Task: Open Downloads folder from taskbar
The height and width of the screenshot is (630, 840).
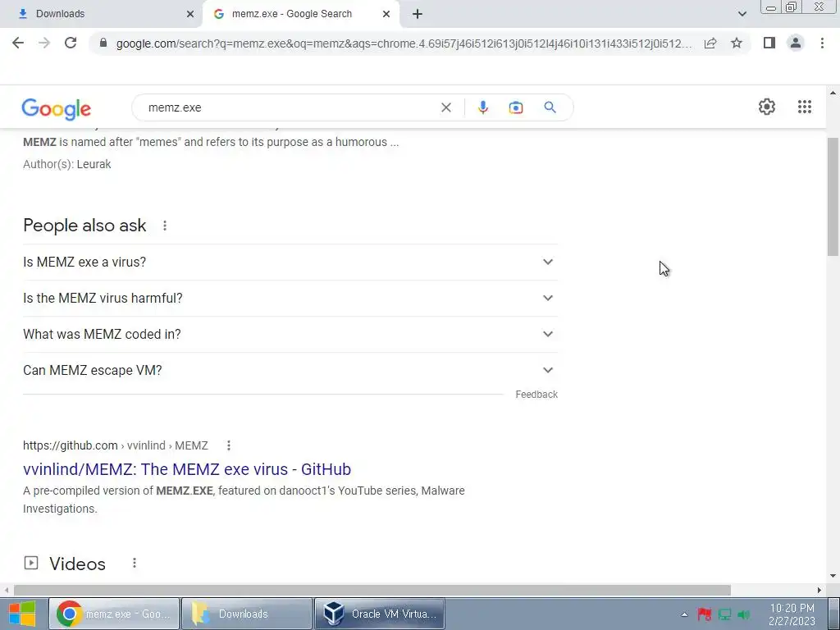Action: click(x=246, y=614)
